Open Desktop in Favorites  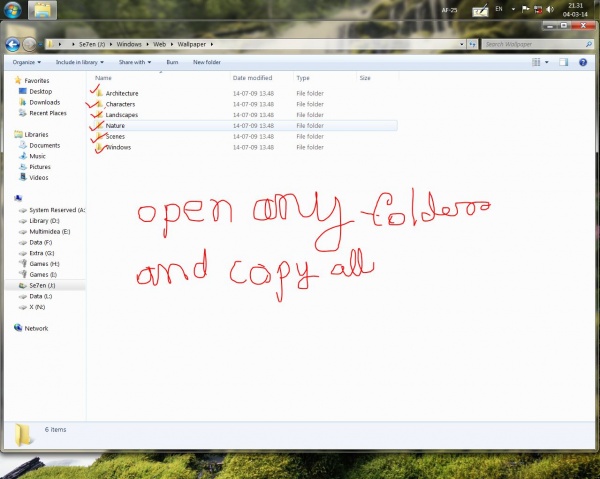click(41, 91)
